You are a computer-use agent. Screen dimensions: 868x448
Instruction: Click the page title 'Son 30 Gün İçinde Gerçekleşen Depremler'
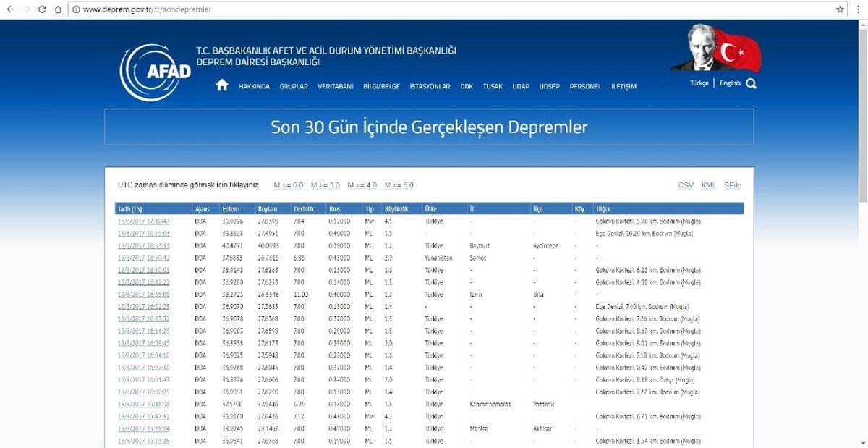tap(429, 127)
